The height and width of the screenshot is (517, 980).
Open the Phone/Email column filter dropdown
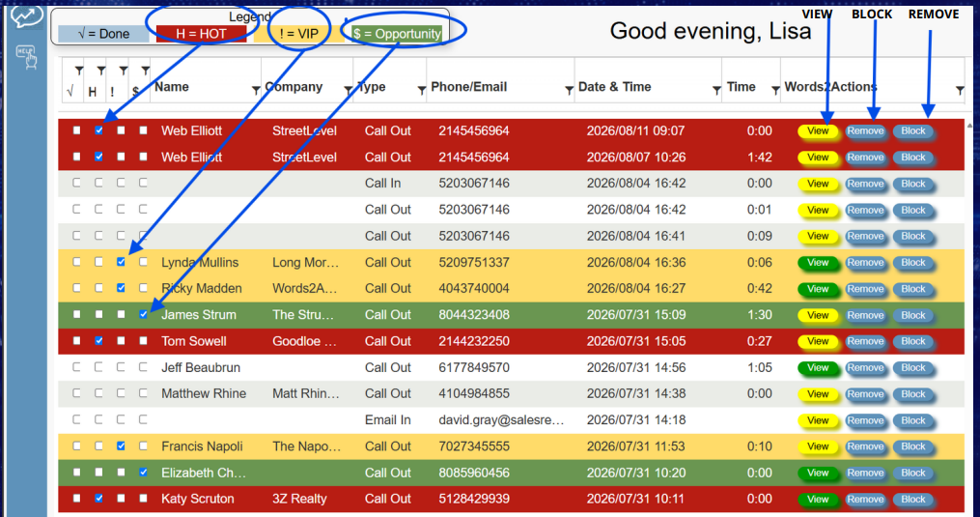569,91
